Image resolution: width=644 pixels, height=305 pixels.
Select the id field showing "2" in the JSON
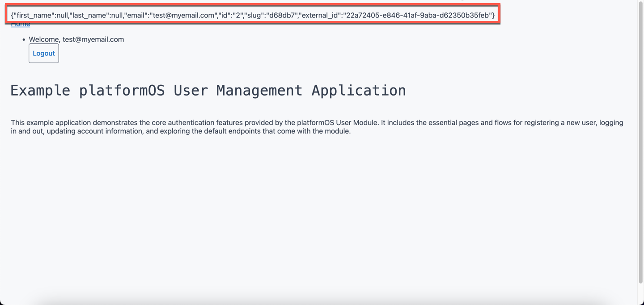click(x=232, y=14)
